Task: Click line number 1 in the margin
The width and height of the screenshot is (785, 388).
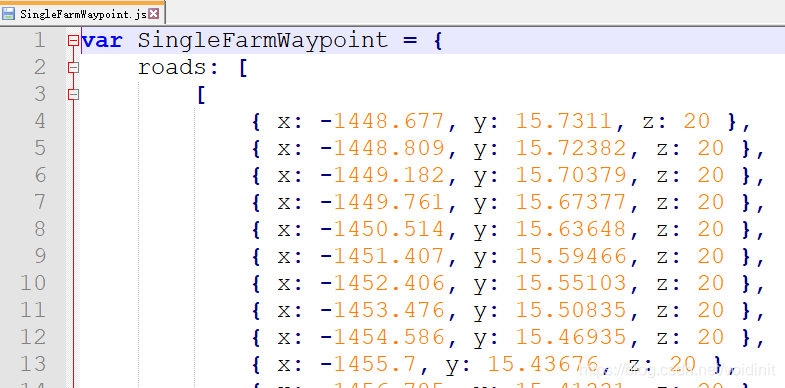Action: 40,41
